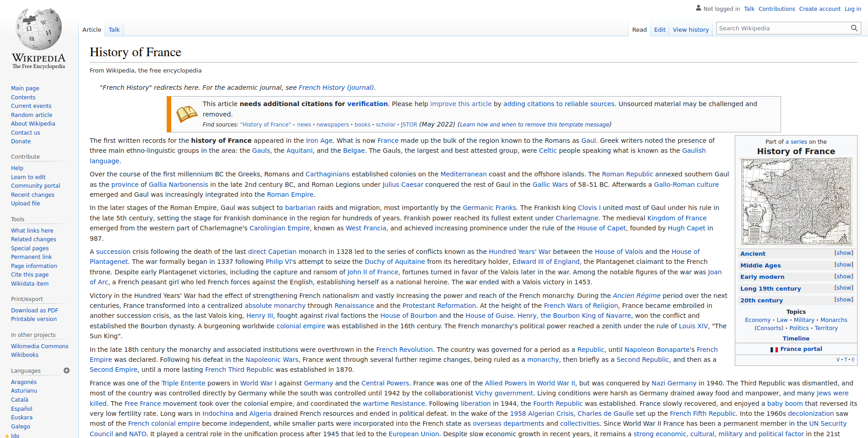This screenshot has height=438, width=868.
Task: Click the star icon next to Ido
Action: tap(7, 436)
